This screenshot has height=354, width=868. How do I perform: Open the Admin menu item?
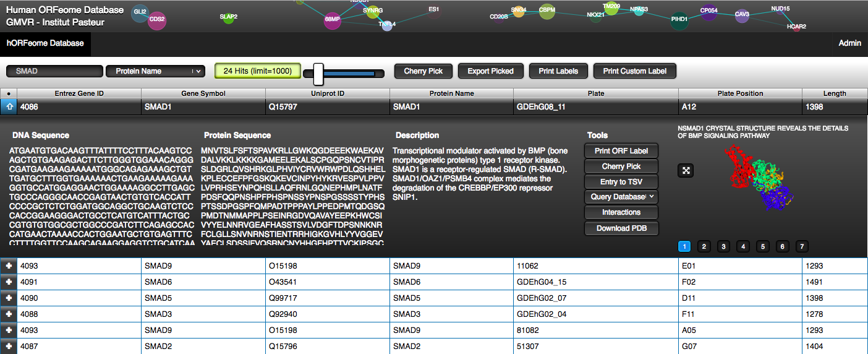coord(849,43)
